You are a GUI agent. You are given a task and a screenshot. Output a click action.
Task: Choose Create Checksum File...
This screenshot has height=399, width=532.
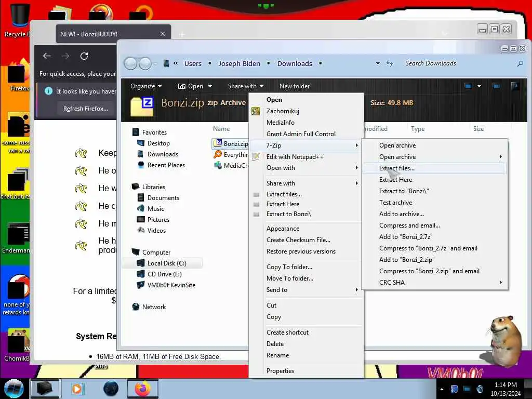[305, 240]
